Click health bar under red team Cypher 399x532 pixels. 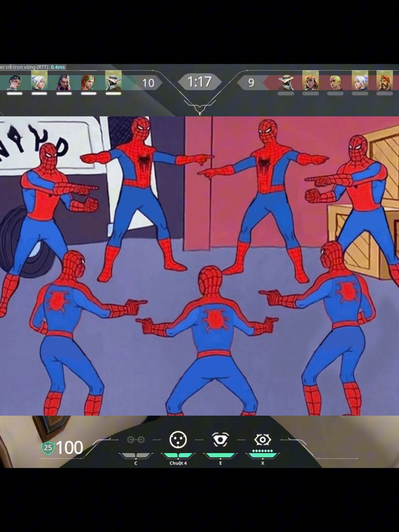coord(286,93)
